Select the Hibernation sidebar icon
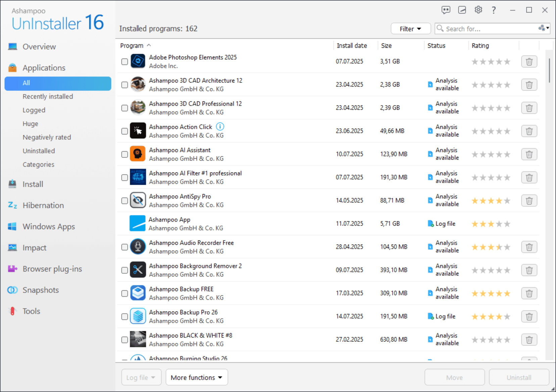Image resolution: width=556 pixels, height=392 pixels. point(12,205)
